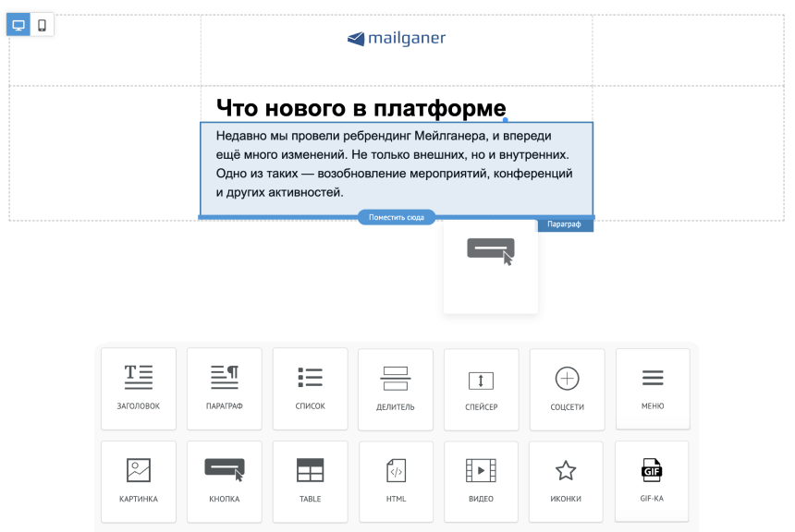The height and width of the screenshot is (532, 795).
Task: Choose the Меню menu block
Action: tap(653, 389)
